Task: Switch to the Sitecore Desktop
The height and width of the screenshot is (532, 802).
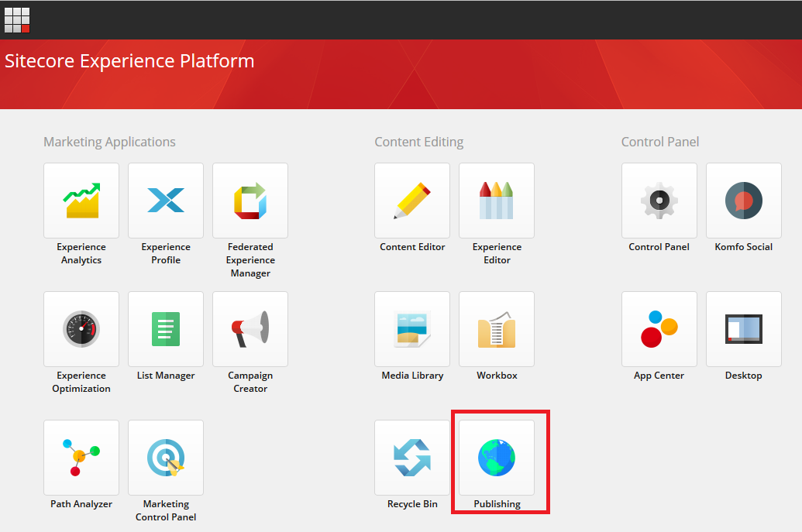Action: (x=743, y=329)
